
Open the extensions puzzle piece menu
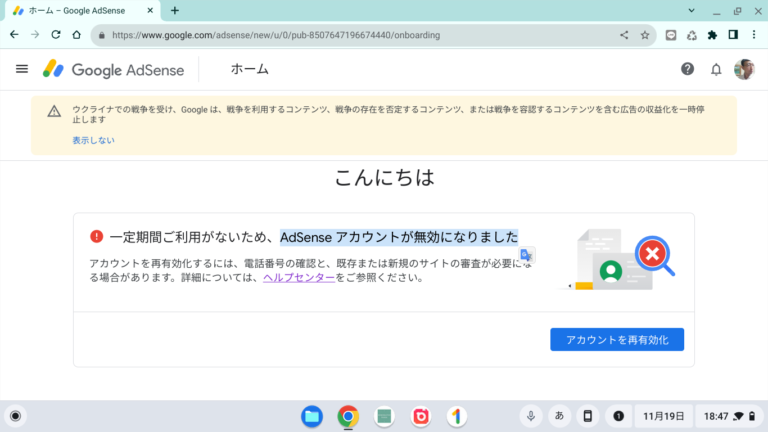(712, 35)
